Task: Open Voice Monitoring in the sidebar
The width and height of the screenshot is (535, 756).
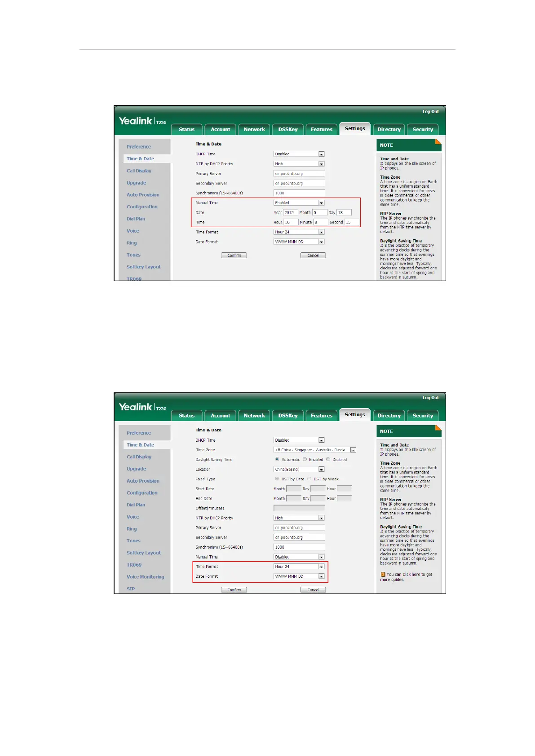Action: (x=145, y=577)
